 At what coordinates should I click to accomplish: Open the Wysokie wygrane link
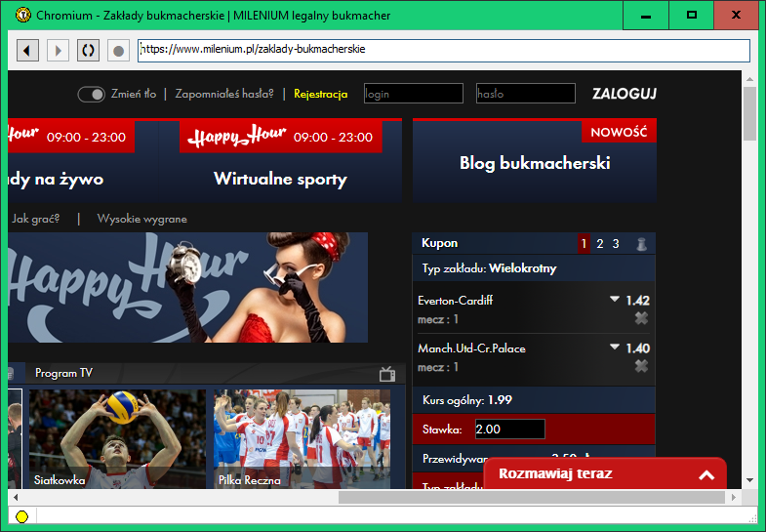tap(141, 219)
